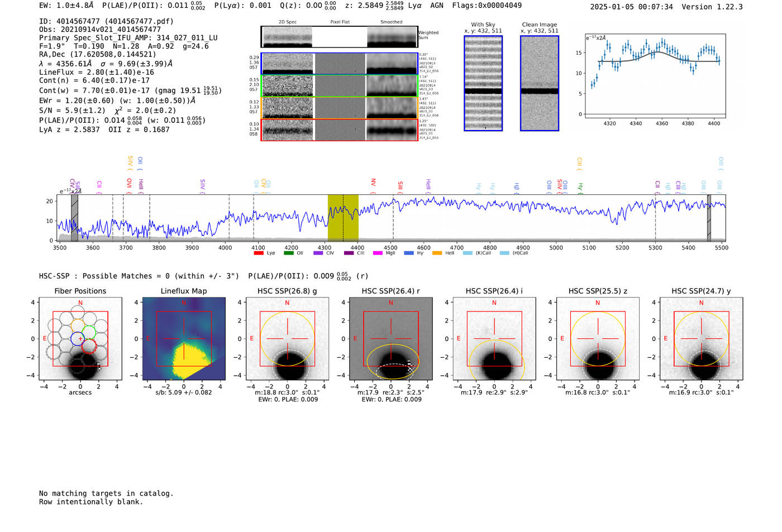Click the AGN classification label
Image resolution: width=782 pixels, height=532 pixels.
pos(437,6)
